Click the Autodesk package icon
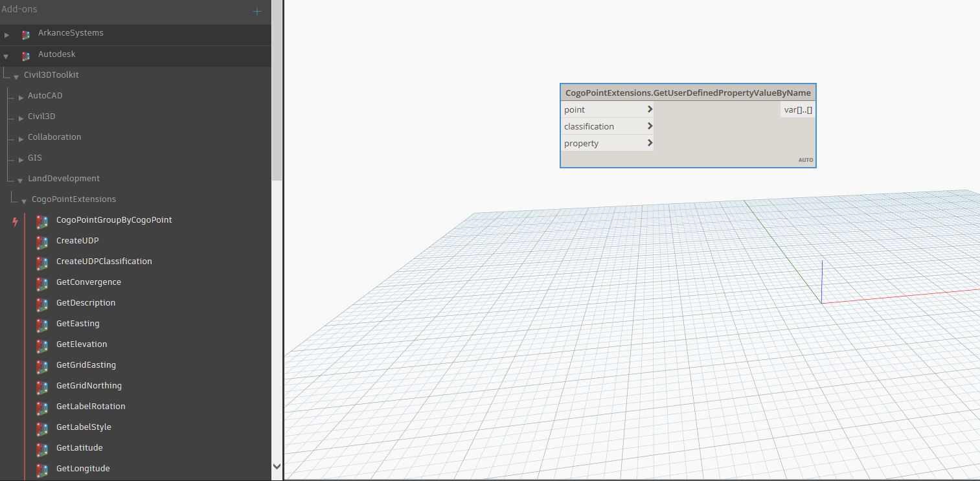The height and width of the screenshot is (481, 980). tap(26, 56)
